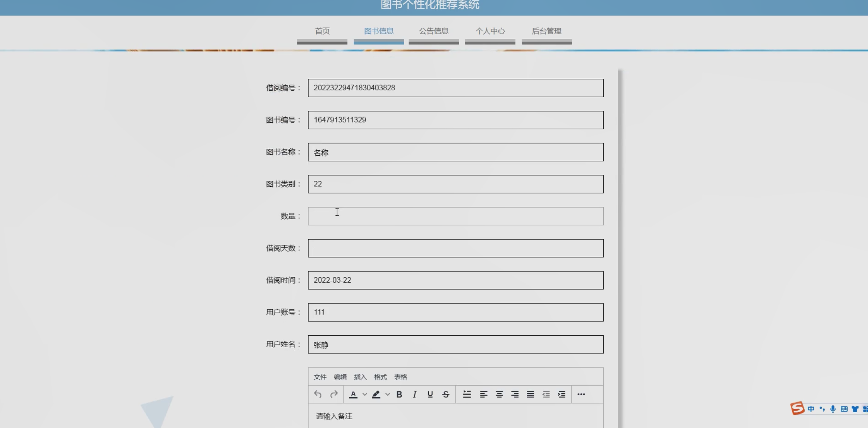Switch to the 公告信息 tab
Viewport: 868px width, 428px height.
(x=433, y=31)
